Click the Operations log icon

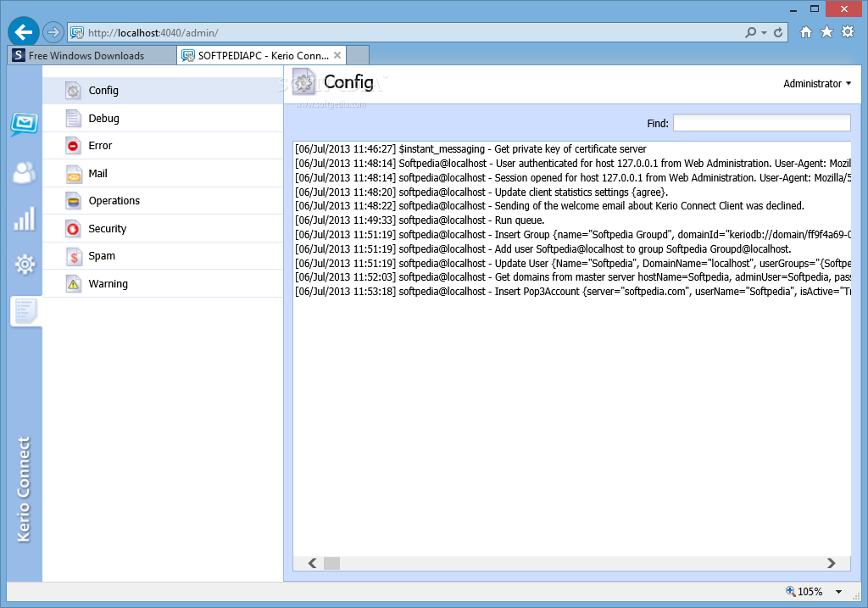point(73,201)
